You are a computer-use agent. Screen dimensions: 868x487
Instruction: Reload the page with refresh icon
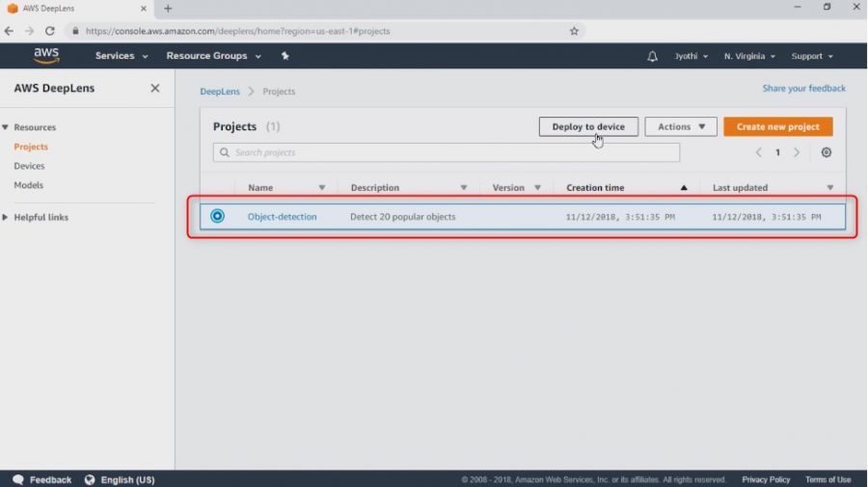click(50, 31)
